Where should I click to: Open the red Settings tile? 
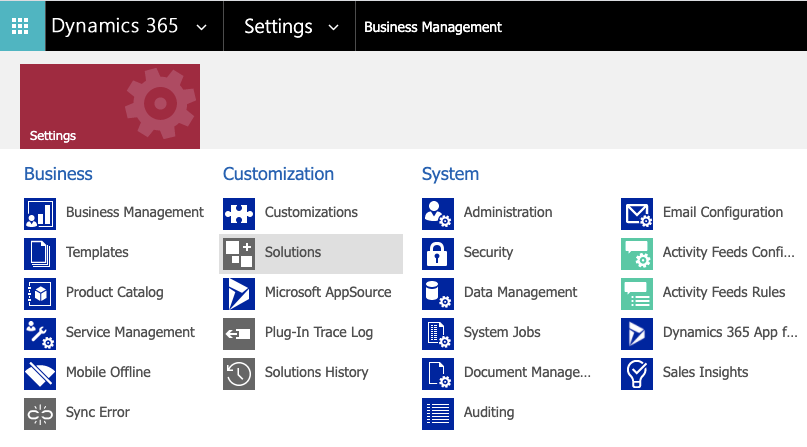tap(110, 106)
